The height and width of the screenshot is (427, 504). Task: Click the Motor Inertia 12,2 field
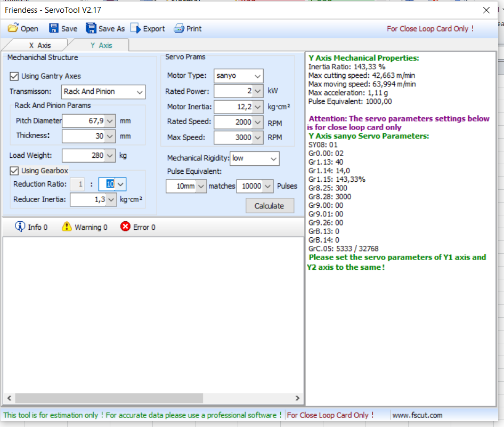tap(233, 107)
